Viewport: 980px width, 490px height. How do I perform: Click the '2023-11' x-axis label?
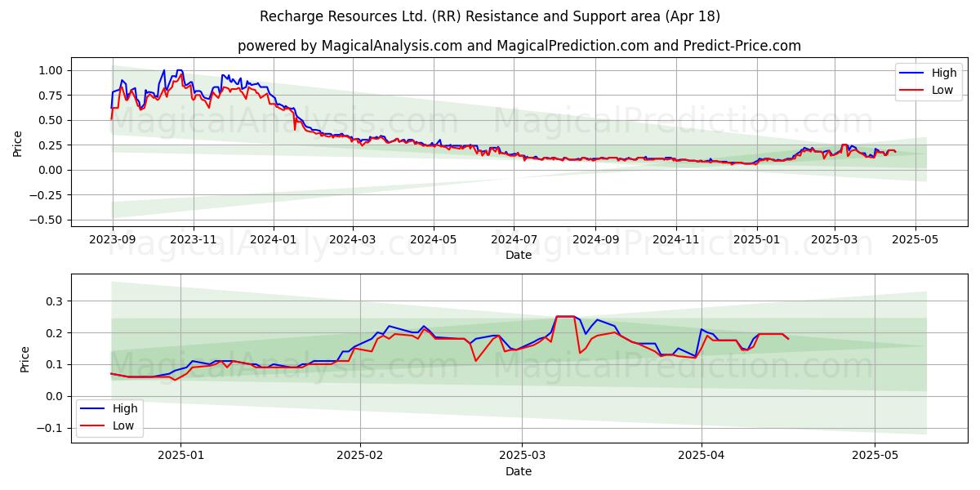194,239
